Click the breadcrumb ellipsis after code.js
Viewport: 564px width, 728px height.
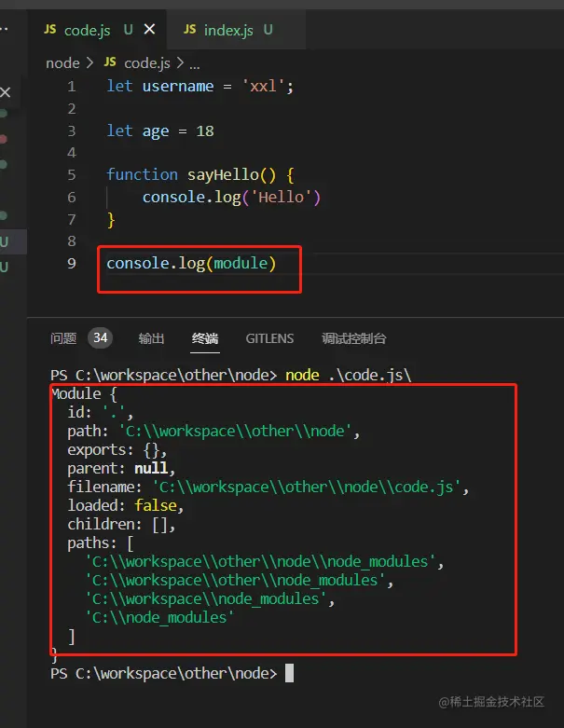[x=195, y=64]
